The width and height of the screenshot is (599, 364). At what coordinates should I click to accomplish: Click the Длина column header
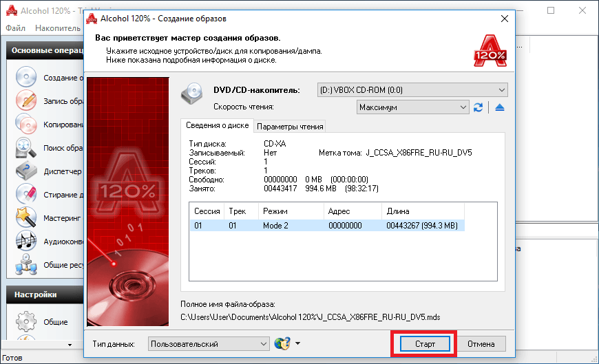[423, 211]
